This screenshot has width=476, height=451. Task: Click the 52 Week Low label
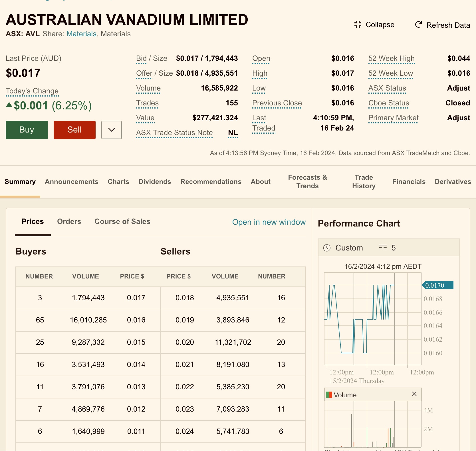(x=391, y=73)
